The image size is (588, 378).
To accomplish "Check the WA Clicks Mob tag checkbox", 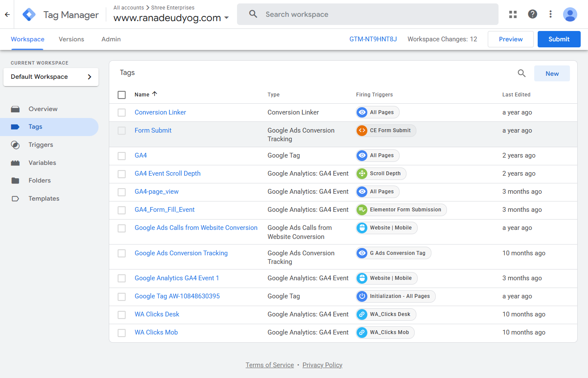I will (122, 333).
